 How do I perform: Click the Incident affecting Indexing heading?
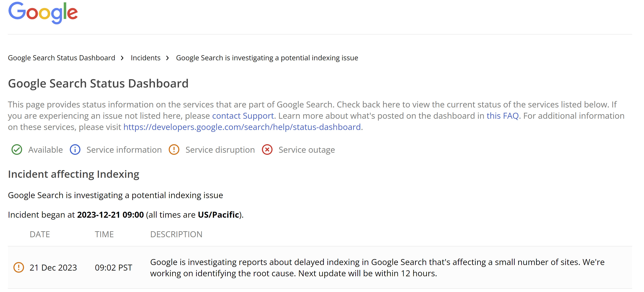tap(74, 174)
